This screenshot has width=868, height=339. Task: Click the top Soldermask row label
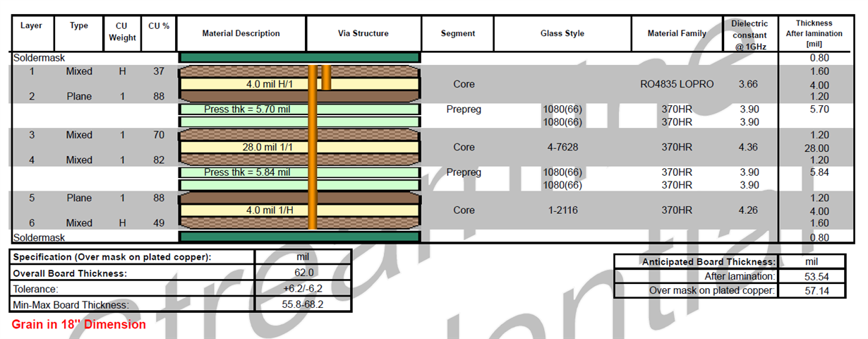[x=39, y=58]
